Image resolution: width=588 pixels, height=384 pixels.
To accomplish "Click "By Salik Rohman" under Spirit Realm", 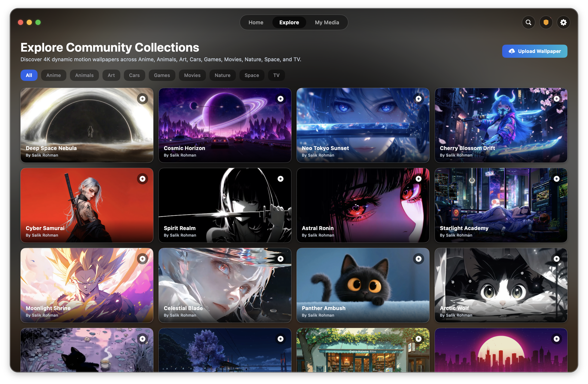I will [180, 235].
